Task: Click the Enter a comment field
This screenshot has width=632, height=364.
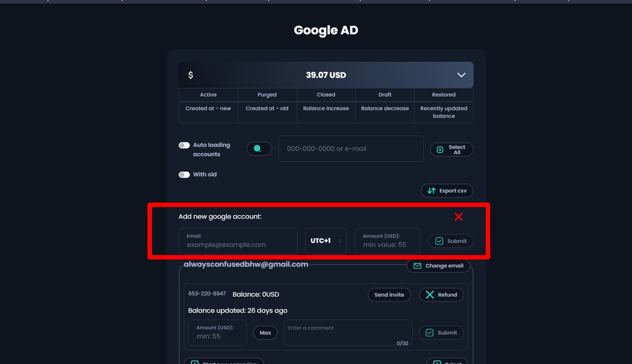Action: [x=348, y=333]
